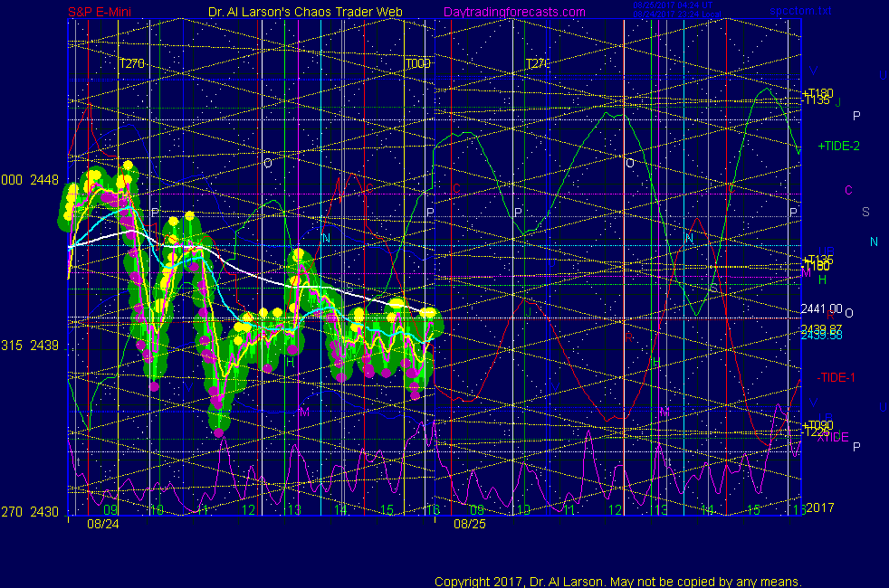Click the "S&P E-Mini" chart title

coord(100,12)
